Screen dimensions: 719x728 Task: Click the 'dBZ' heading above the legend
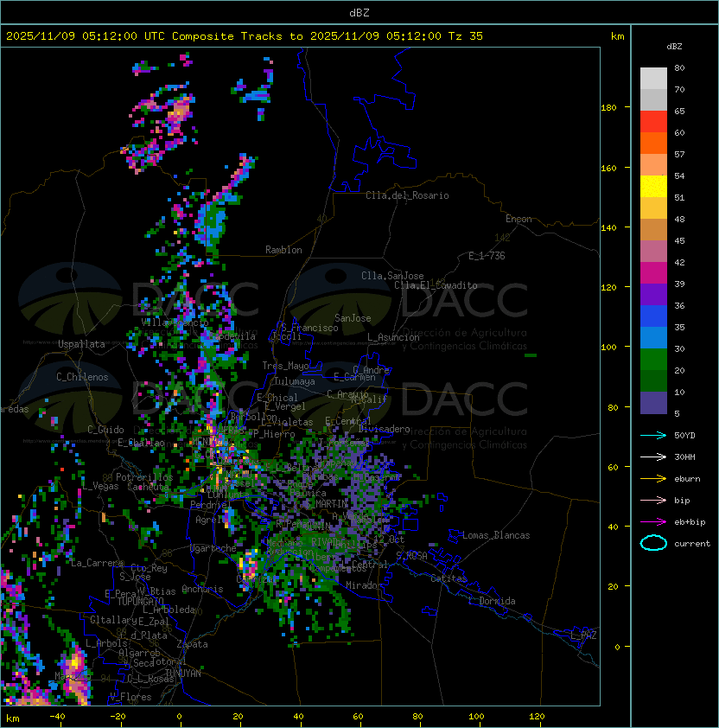pyautogui.click(x=674, y=47)
